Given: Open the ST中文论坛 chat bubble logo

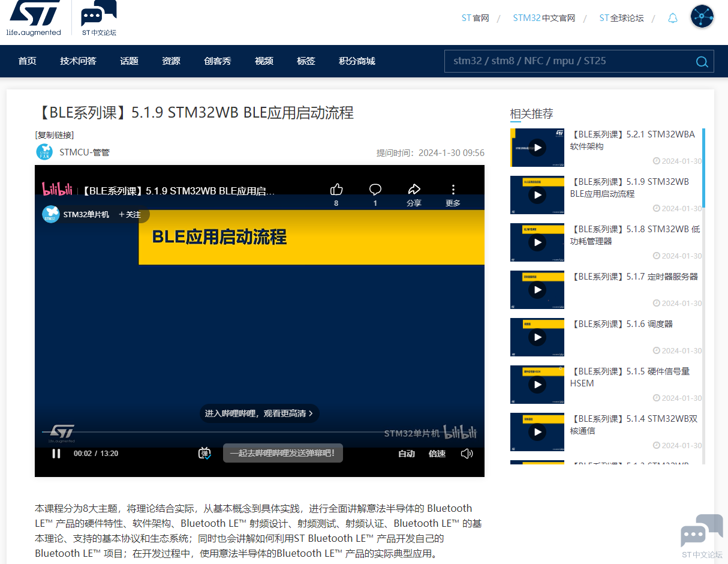Looking at the screenshot, I should [x=99, y=18].
